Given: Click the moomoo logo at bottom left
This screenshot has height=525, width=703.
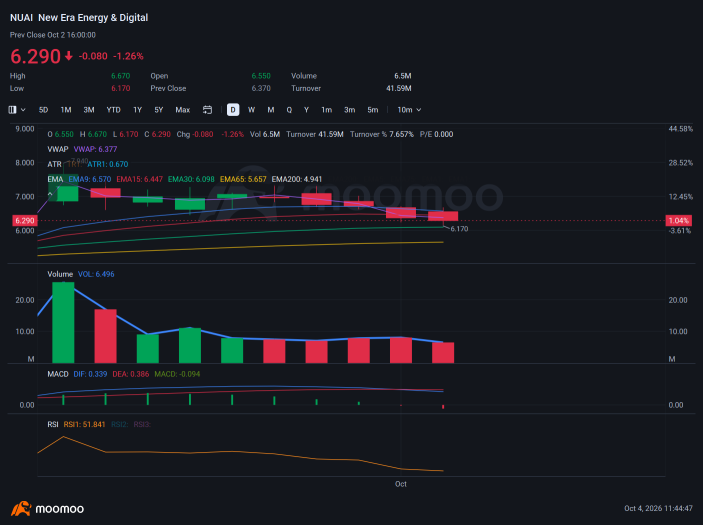Looking at the screenshot, I should (x=48, y=509).
